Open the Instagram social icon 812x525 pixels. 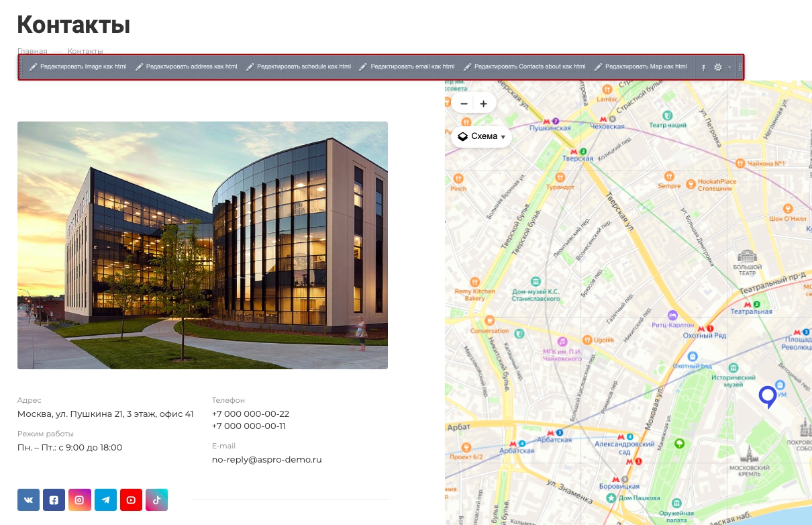point(79,499)
